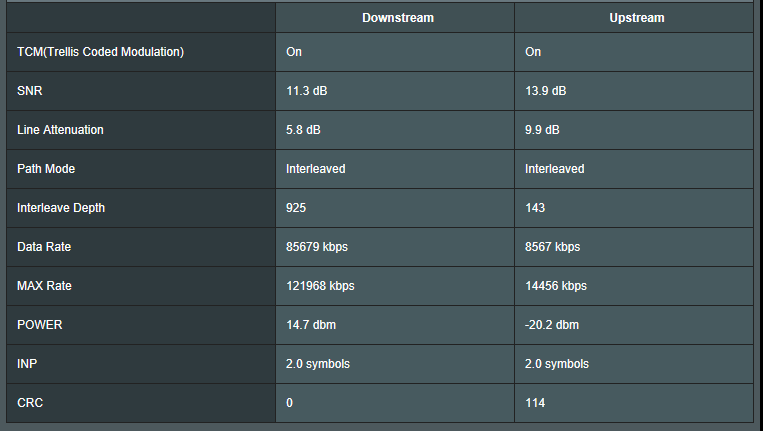
Task: Select the Path Mode row label
Action: click(46, 169)
